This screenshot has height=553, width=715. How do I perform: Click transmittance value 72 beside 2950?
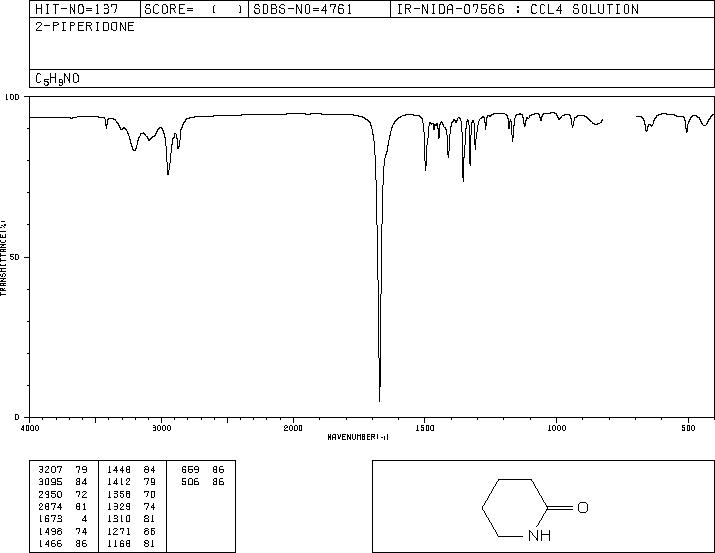point(81,494)
